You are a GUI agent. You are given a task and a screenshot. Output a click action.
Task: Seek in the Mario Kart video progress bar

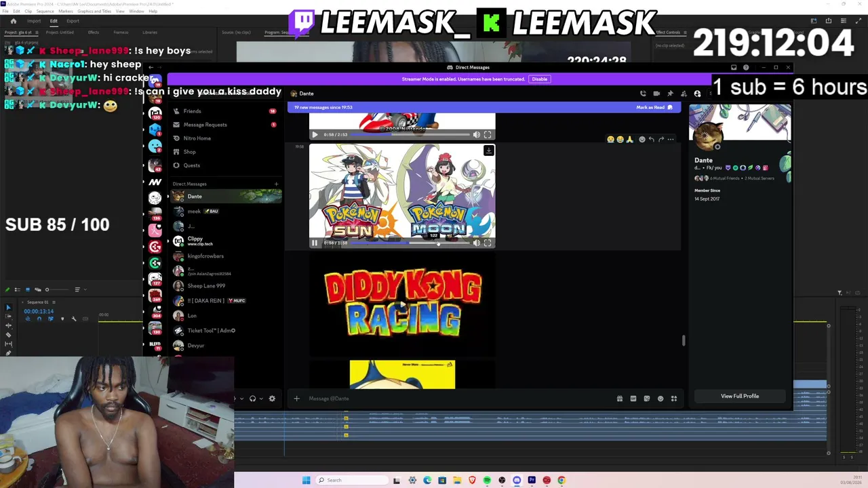point(410,135)
